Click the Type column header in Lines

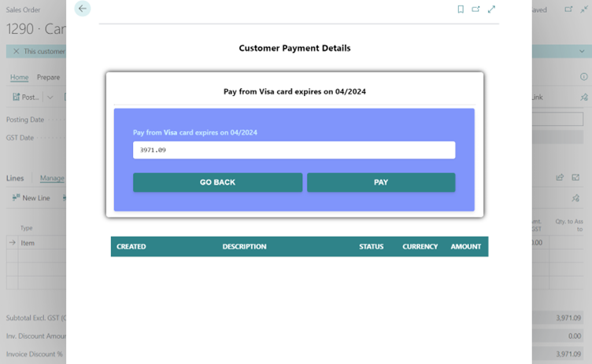[26, 228]
